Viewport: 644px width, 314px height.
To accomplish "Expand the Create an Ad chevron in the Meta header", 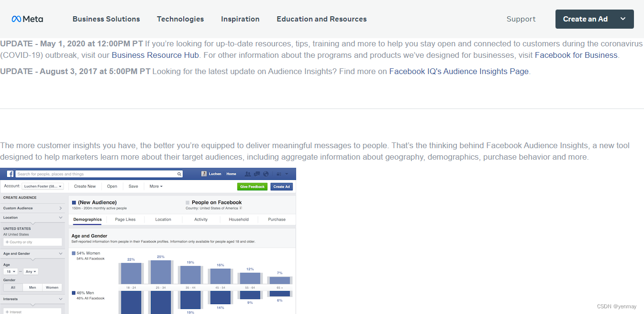I will (622, 19).
